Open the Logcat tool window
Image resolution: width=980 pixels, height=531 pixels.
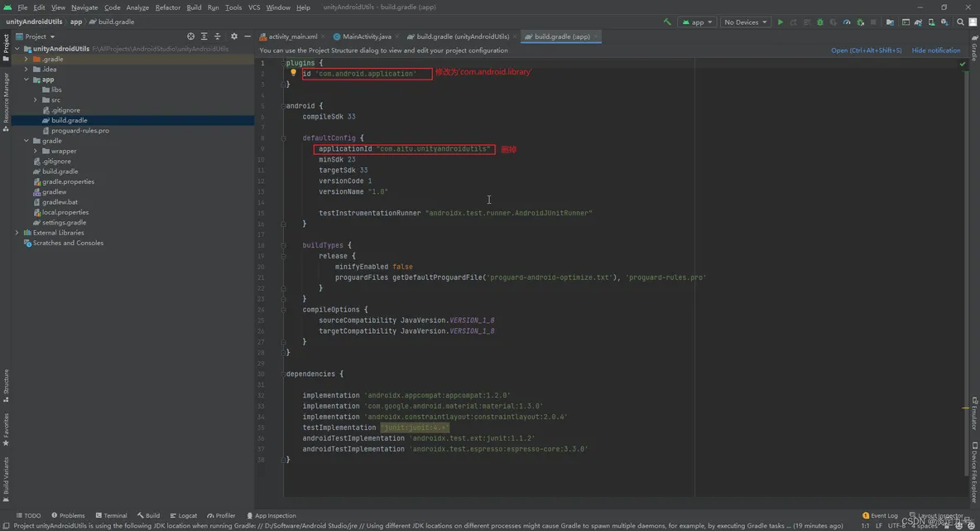point(183,515)
